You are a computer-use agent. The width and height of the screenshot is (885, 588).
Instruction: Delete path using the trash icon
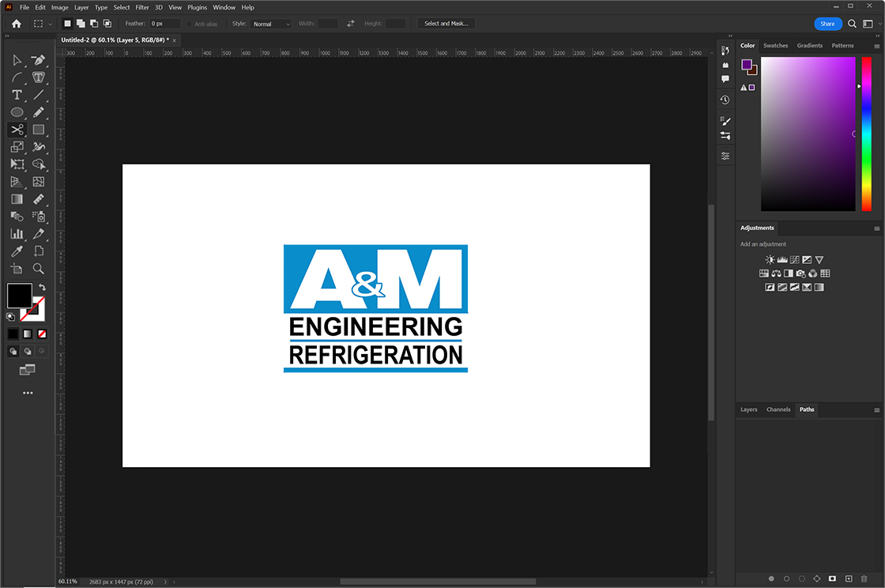click(864, 579)
